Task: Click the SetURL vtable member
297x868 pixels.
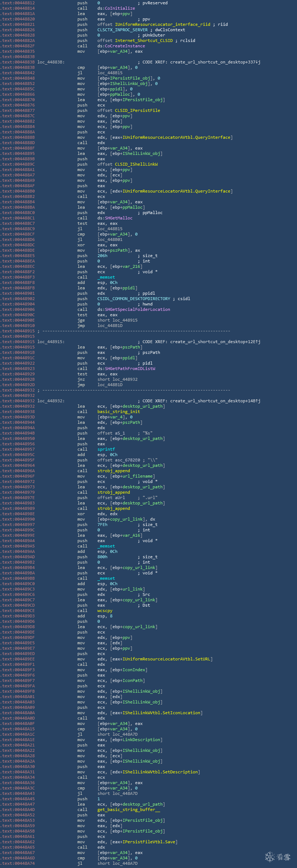Action: 204,659
